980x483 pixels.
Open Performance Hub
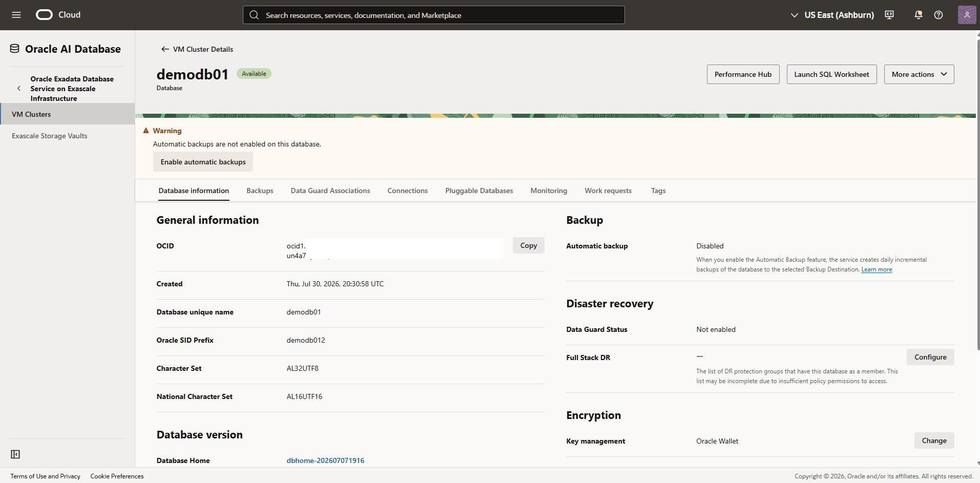pos(743,74)
